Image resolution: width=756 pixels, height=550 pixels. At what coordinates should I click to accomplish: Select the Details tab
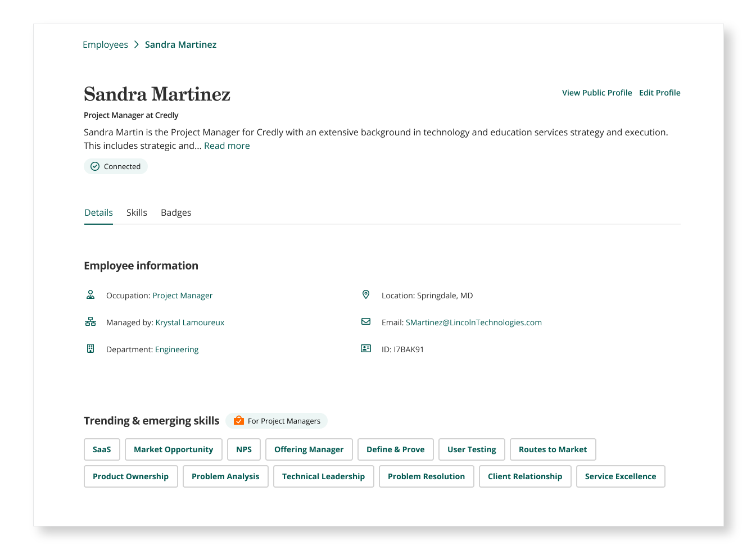click(98, 212)
